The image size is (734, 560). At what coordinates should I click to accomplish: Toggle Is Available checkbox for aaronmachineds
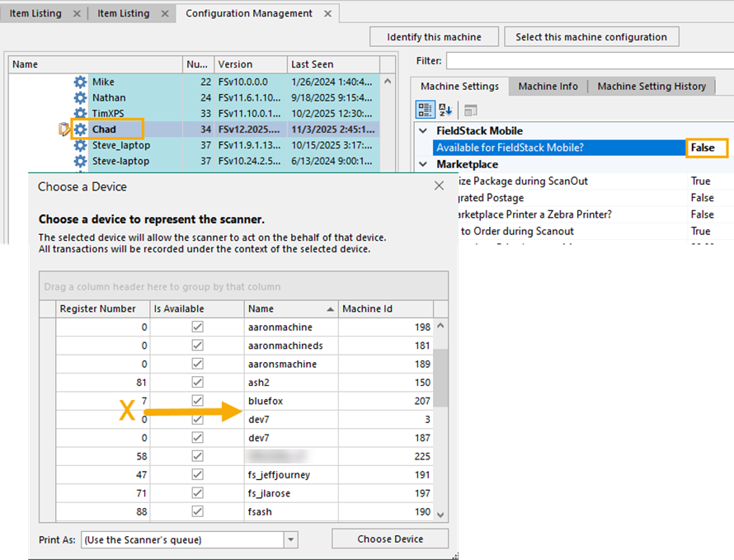click(198, 346)
